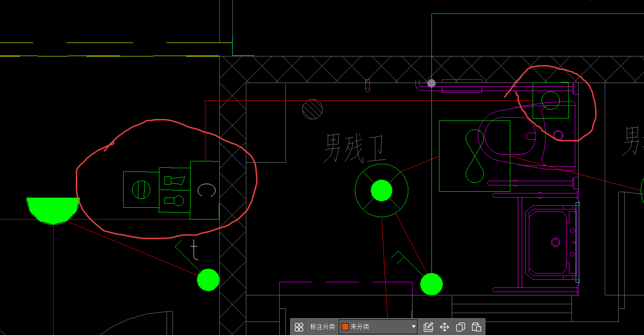Click the paste annotation clipboard icon
Screen dimensions: 644x335
click(477, 327)
